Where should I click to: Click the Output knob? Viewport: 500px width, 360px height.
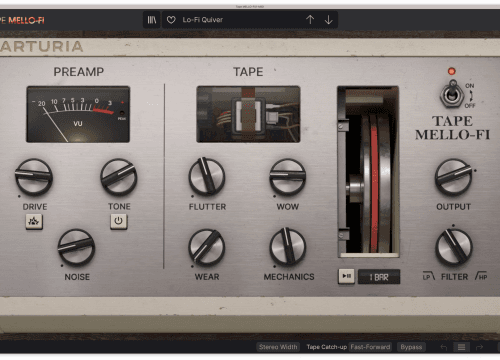pos(453,177)
